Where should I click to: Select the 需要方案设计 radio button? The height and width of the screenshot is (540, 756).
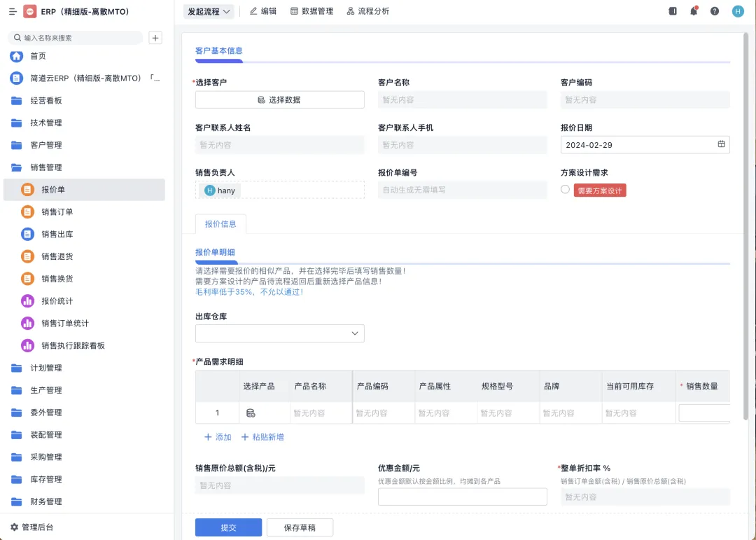point(565,190)
